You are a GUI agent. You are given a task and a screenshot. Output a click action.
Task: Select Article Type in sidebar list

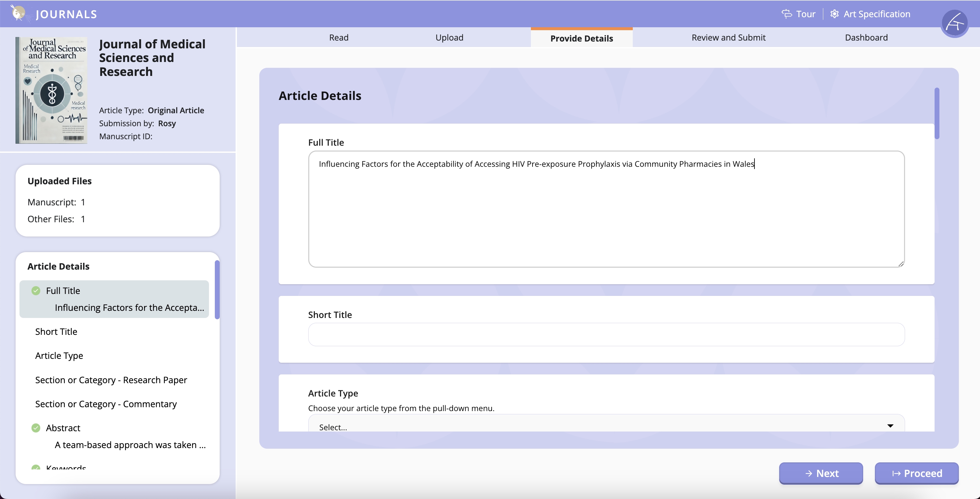[x=59, y=356]
